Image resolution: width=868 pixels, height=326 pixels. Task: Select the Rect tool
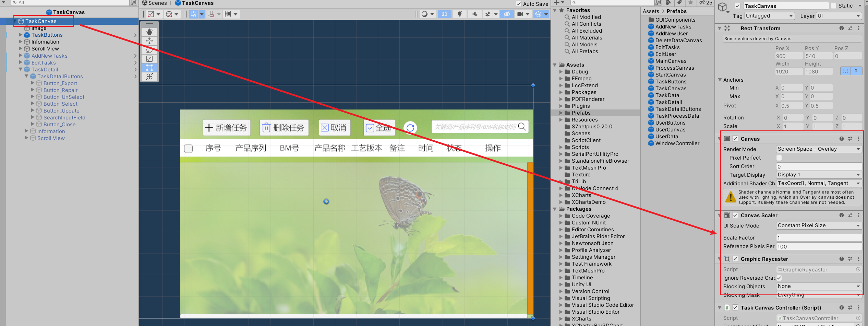149,68
